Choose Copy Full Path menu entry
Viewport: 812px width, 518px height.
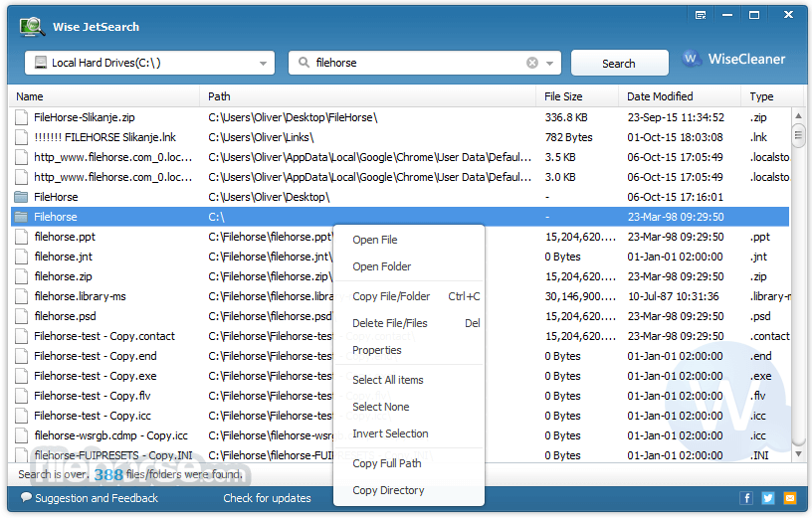(x=409, y=463)
